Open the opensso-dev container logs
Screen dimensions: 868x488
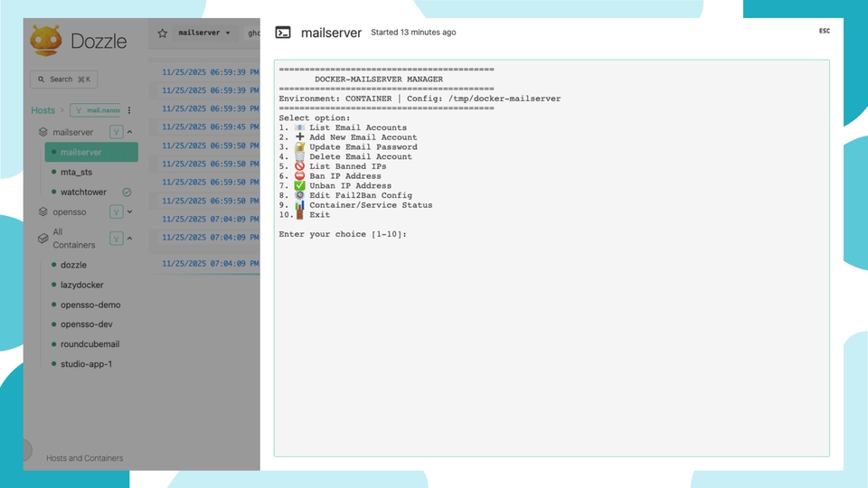tap(87, 324)
